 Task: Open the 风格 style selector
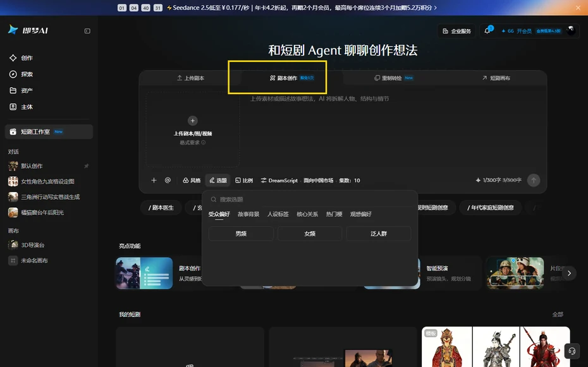pos(191,180)
